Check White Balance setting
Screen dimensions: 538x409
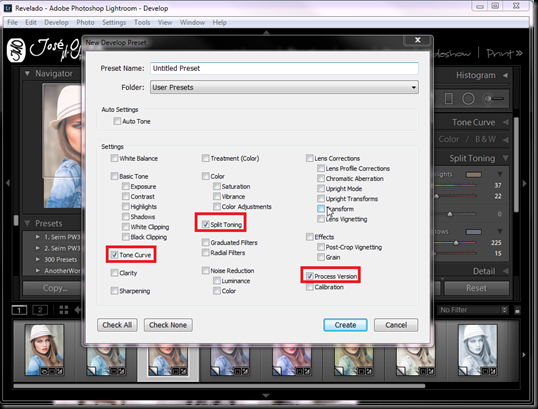click(x=114, y=158)
